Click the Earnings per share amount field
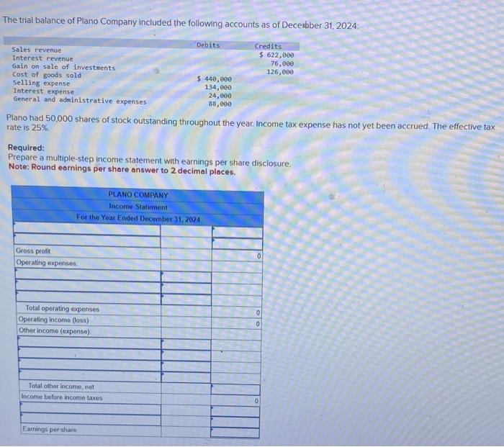This screenshot has width=504, height=447. (x=235, y=432)
